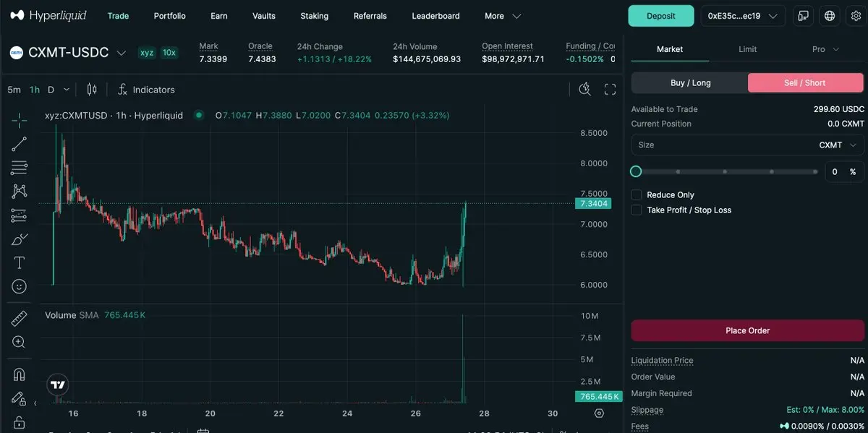Select the Fibonacci retracement tool
Viewport: 868px width, 433px height.
20,168
